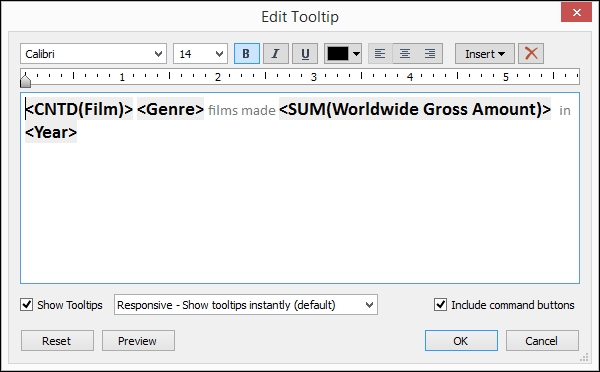Viewport: 600px width, 372px height.
Task: Toggle Bold formatting button
Action: (x=247, y=54)
